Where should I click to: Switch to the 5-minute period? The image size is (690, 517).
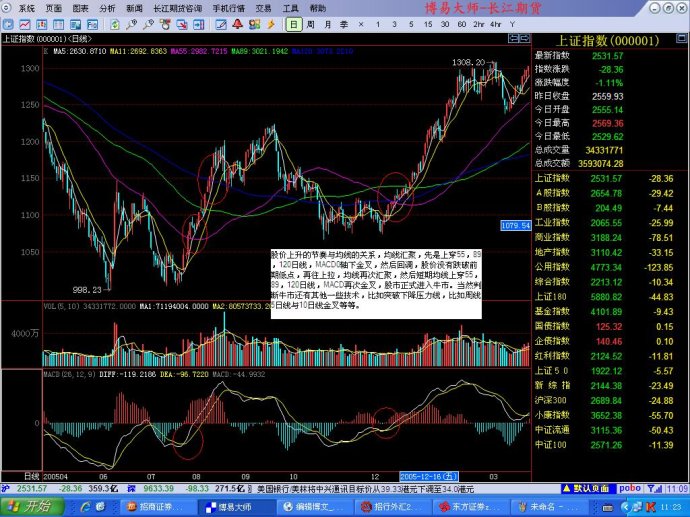[411, 25]
